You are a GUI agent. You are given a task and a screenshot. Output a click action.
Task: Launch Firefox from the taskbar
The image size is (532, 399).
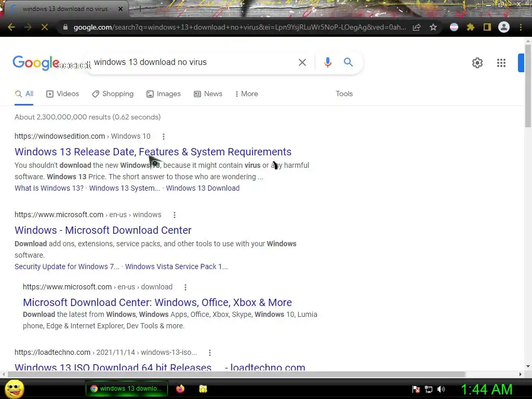(180, 389)
